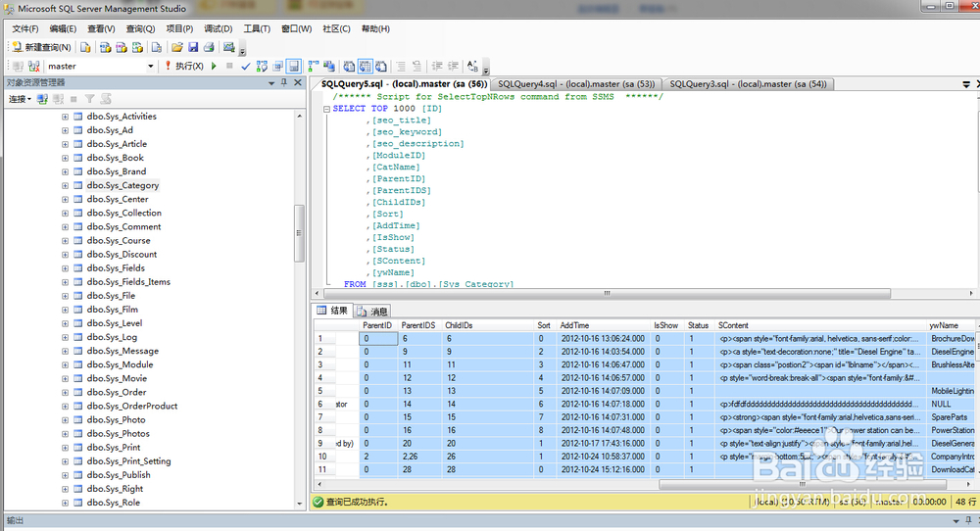Click the Object Explorer filter icon
This screenshot has width=980, height=531.
90,99
